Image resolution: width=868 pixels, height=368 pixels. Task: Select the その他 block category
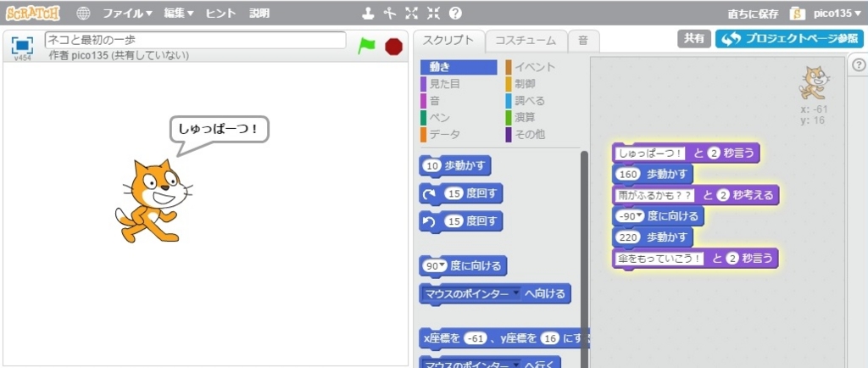[x=543, y=135]
